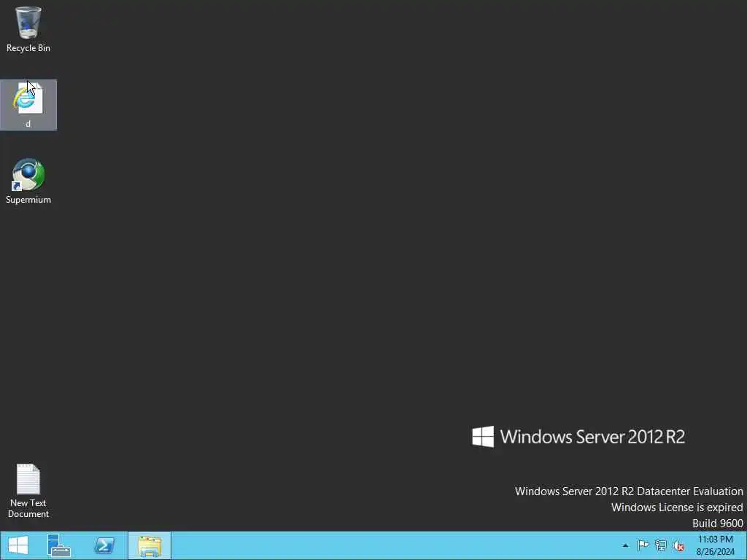Select the Recycle Bin desktop icon
The image size is (747, 560).
click(x=28, y=29)
